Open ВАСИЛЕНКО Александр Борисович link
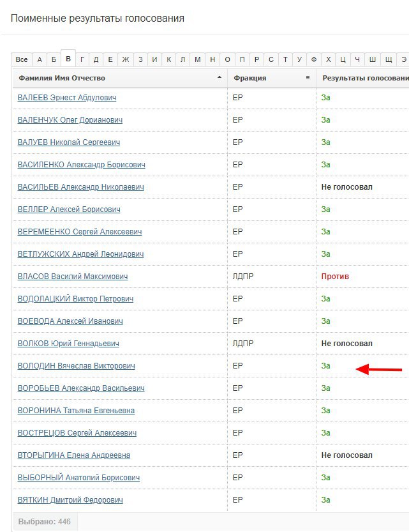 (81, 165)
